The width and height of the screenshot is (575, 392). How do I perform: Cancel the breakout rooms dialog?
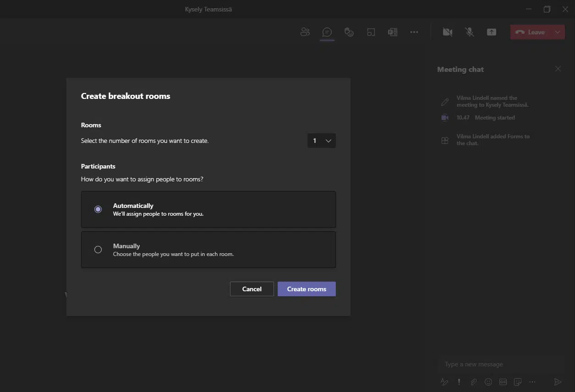[x=252, y=289]
